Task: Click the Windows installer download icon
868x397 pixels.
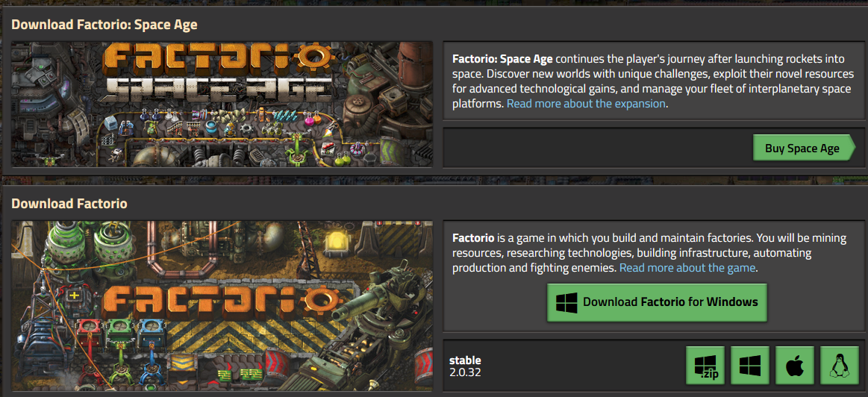Action: 750,366
